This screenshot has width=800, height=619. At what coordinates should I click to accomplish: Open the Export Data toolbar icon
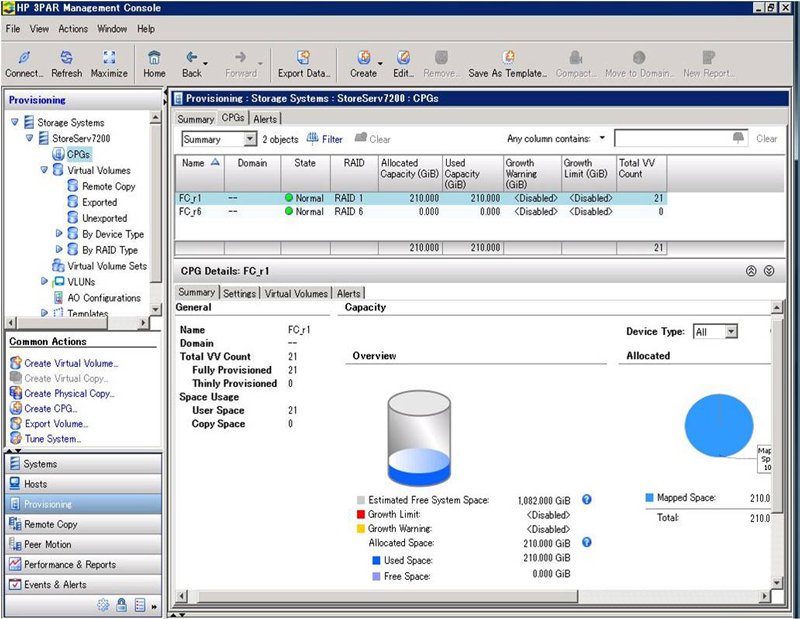tap(304, 57)
